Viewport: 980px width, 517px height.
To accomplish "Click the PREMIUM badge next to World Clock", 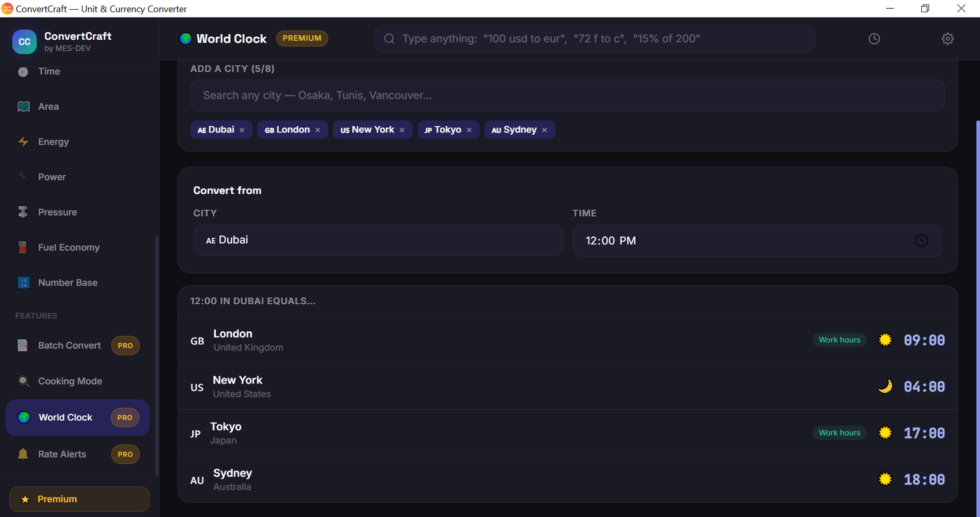I will tap(302, 39).
